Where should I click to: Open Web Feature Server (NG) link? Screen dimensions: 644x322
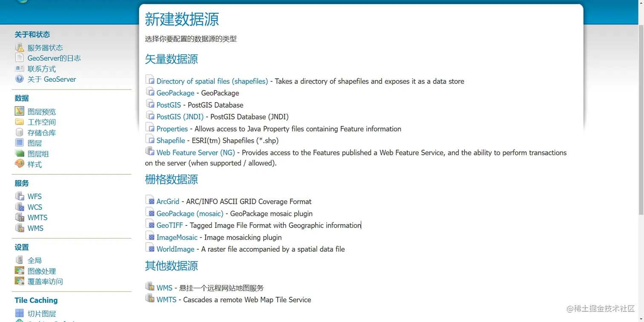click(195, 153)
